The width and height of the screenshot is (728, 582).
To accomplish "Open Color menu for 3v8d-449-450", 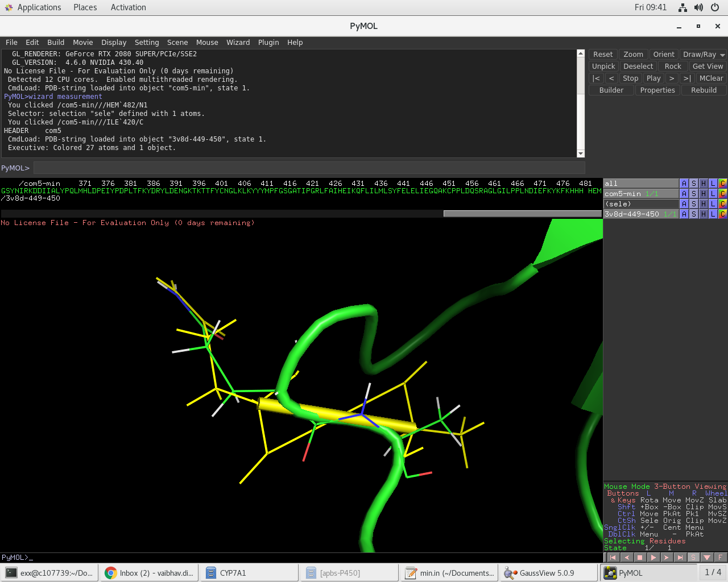I will pos(722,214).
